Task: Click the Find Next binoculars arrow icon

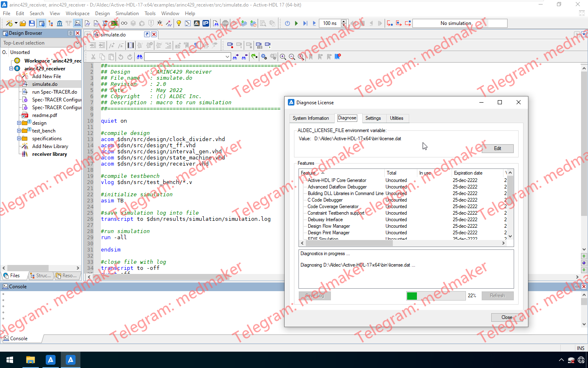Action: 236,57
